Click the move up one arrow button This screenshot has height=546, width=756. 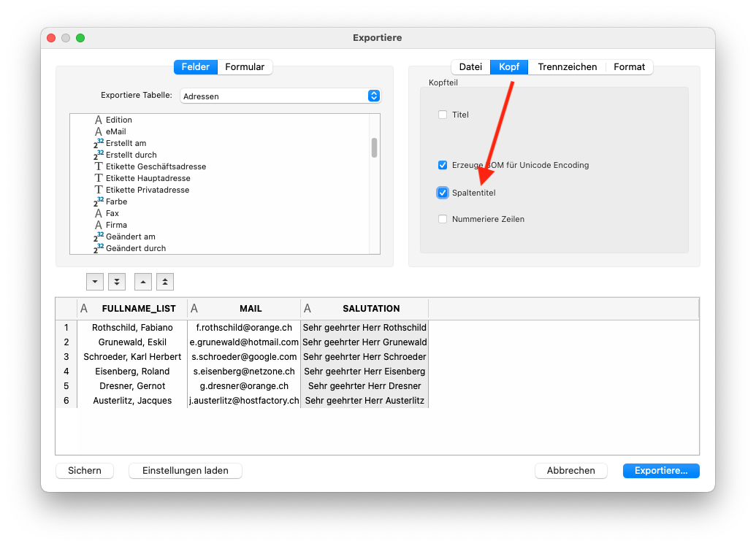pos(143,282)
